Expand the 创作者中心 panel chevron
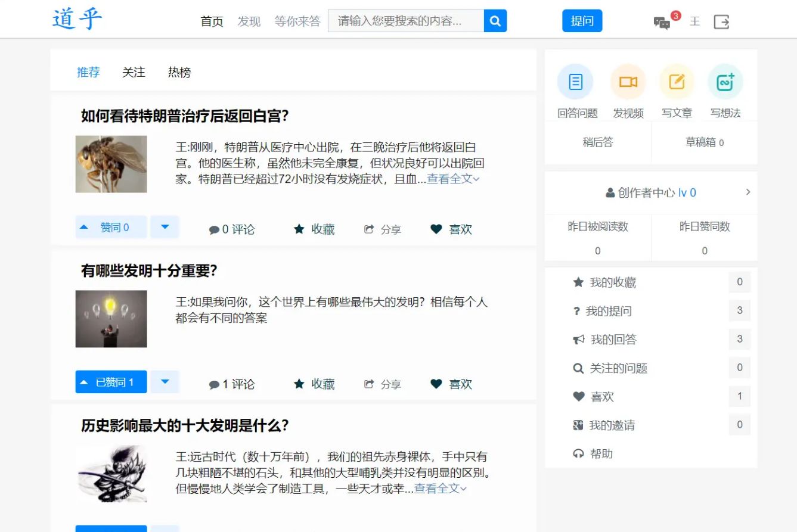The image size is (797, 532). 749,192
